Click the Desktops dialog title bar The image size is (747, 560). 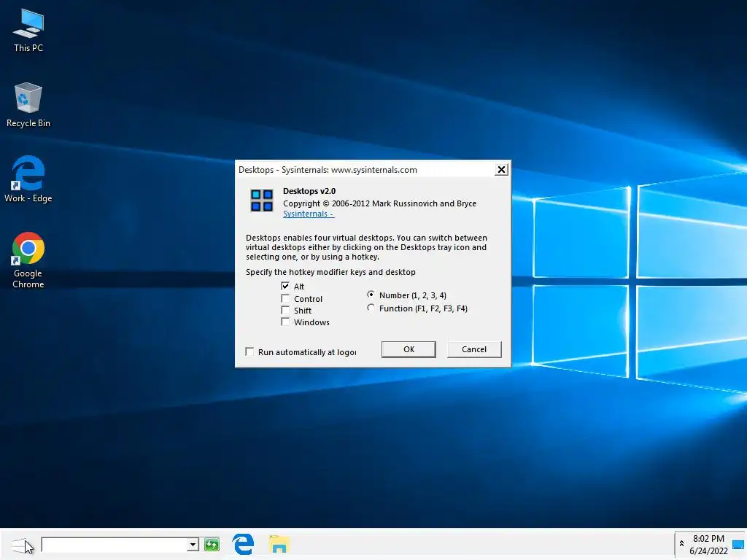pyautogui.click(x=365, y=169)
